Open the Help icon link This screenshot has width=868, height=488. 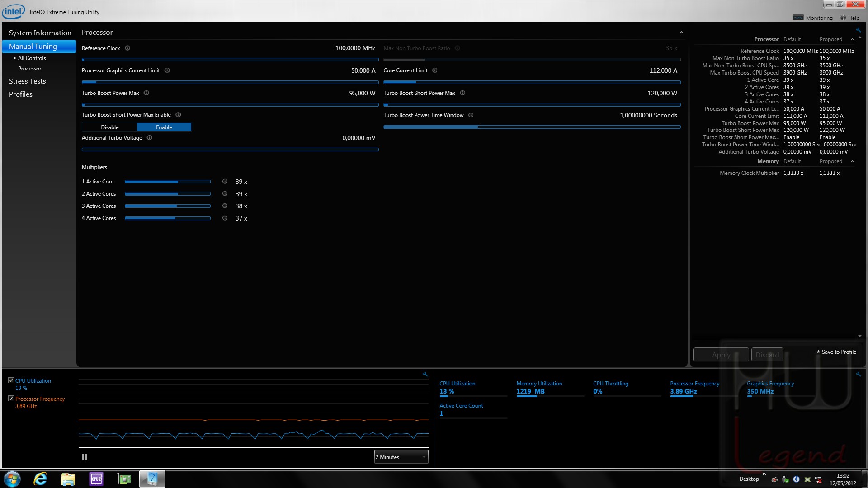click(x=850, y=18)
